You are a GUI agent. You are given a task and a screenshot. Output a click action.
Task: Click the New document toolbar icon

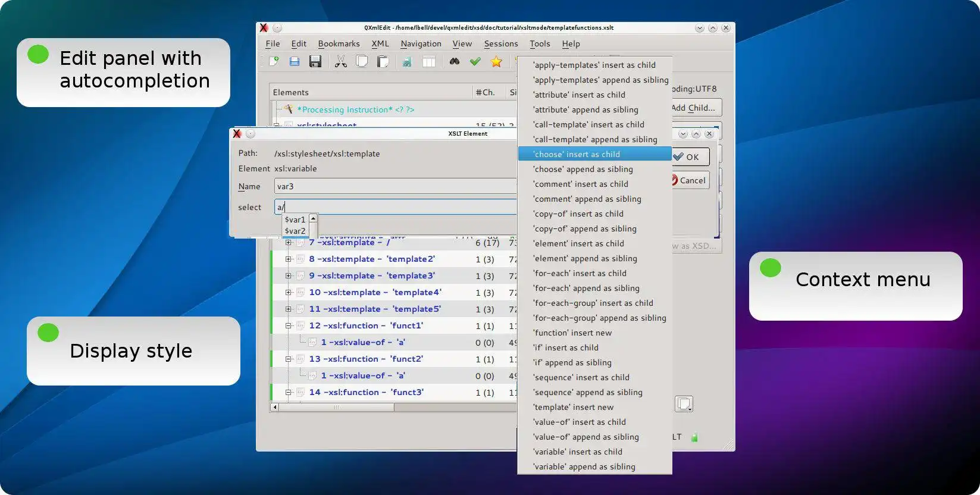tap(274, 61)
